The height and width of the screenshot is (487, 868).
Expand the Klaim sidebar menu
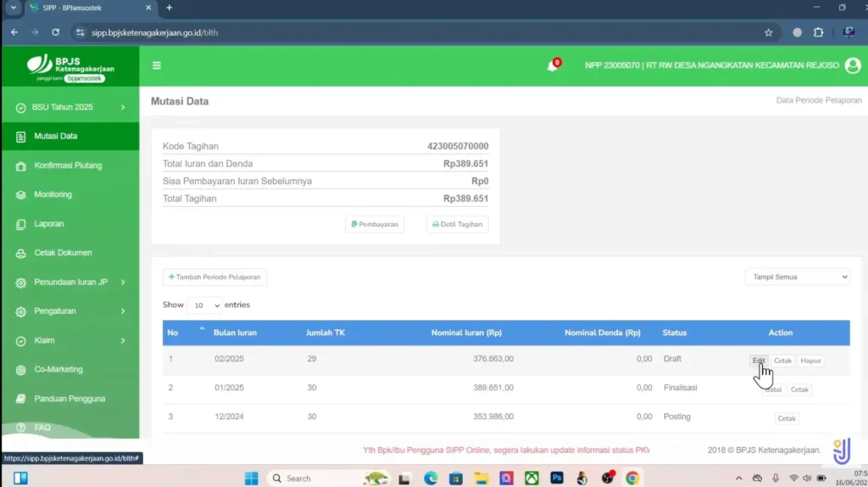click(70, 340)
